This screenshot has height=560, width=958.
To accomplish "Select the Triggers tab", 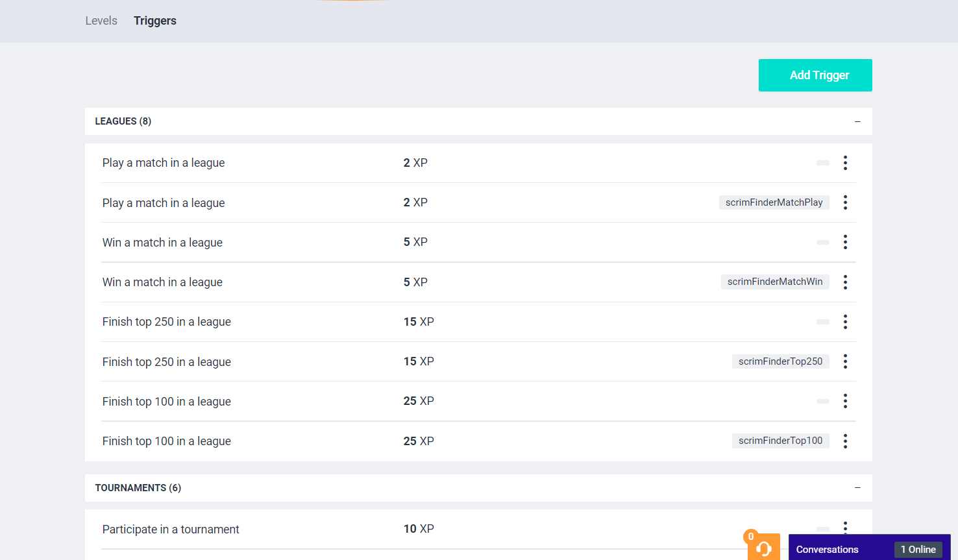I will click(x=155, y=21).
